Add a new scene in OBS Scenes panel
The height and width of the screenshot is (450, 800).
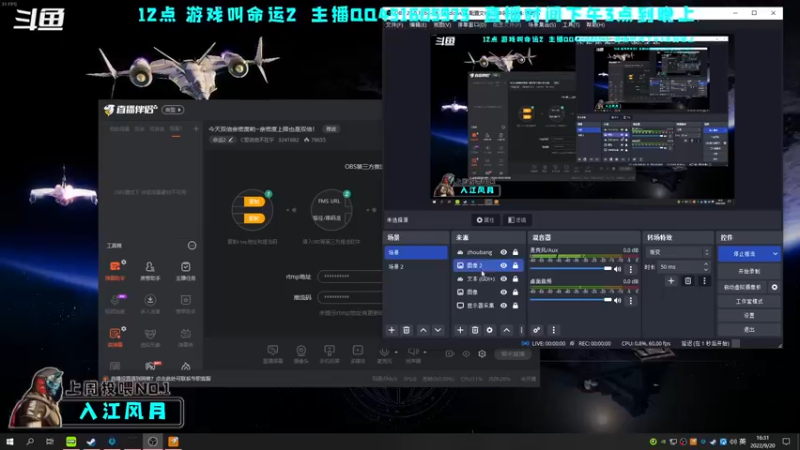point(391,330)
